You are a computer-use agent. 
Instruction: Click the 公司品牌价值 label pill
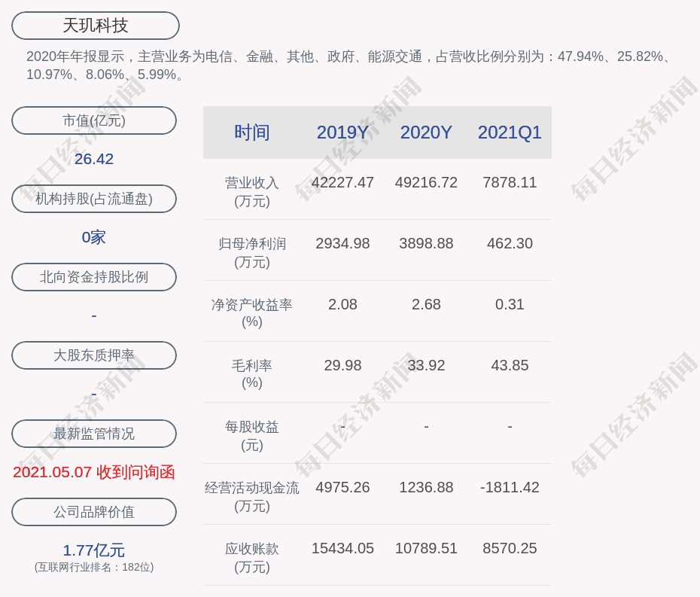click(94, 512)
